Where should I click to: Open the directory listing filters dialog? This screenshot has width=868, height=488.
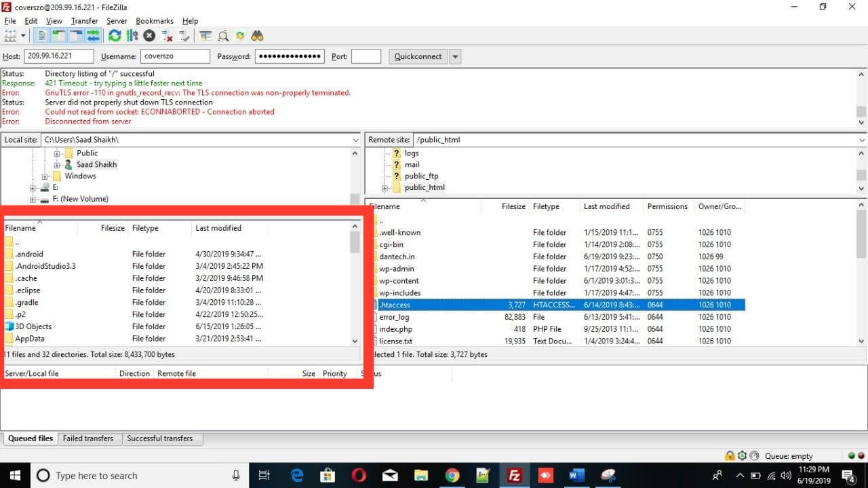coord(205,36)
